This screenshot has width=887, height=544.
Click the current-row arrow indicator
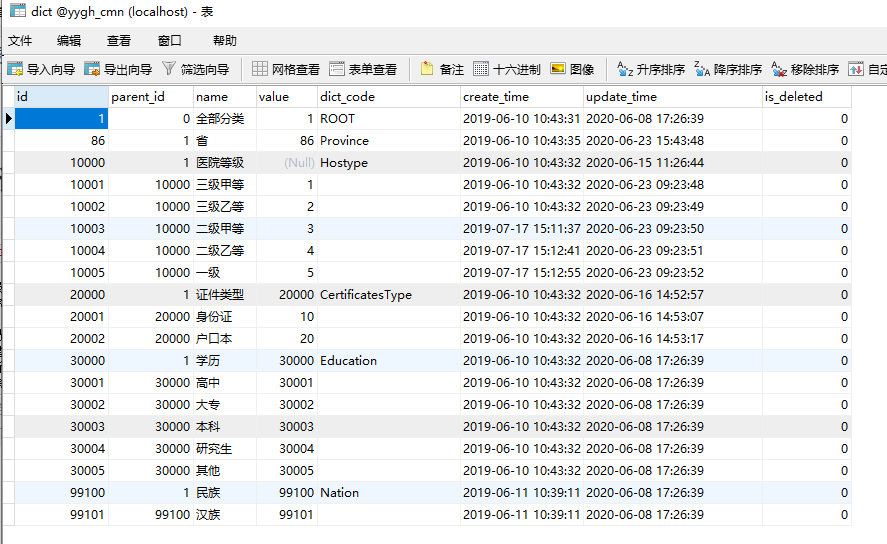coord(8,119)
